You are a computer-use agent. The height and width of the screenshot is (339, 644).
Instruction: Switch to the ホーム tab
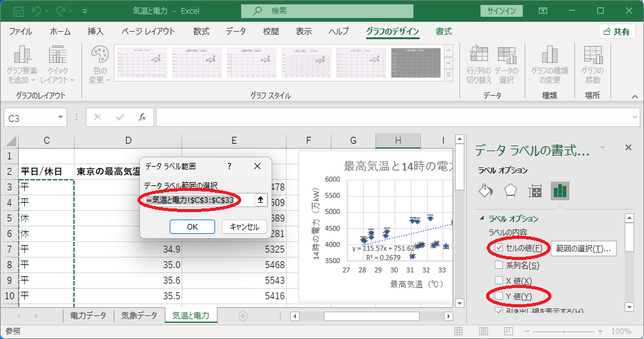click(60, 32)
